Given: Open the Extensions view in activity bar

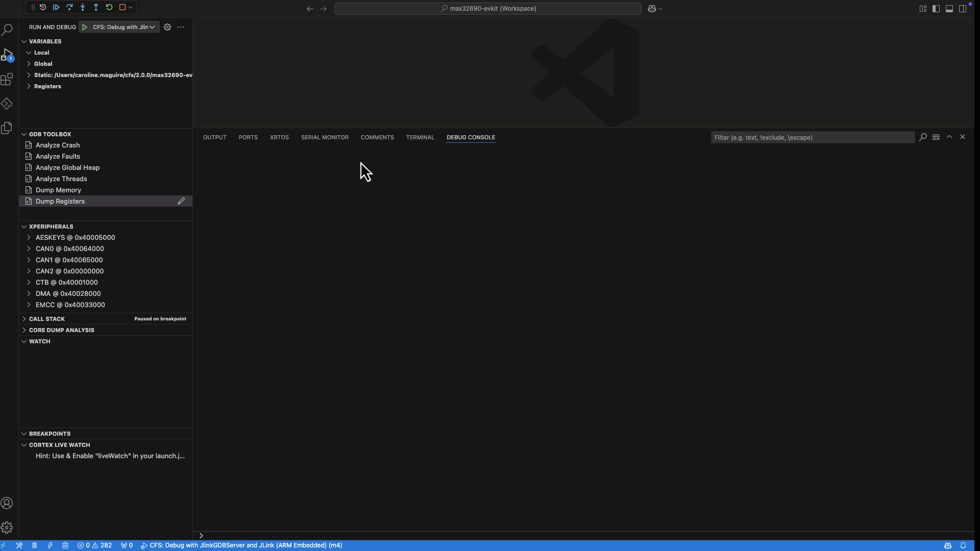Looking at the screenshot, I should [x=7, y=80].
